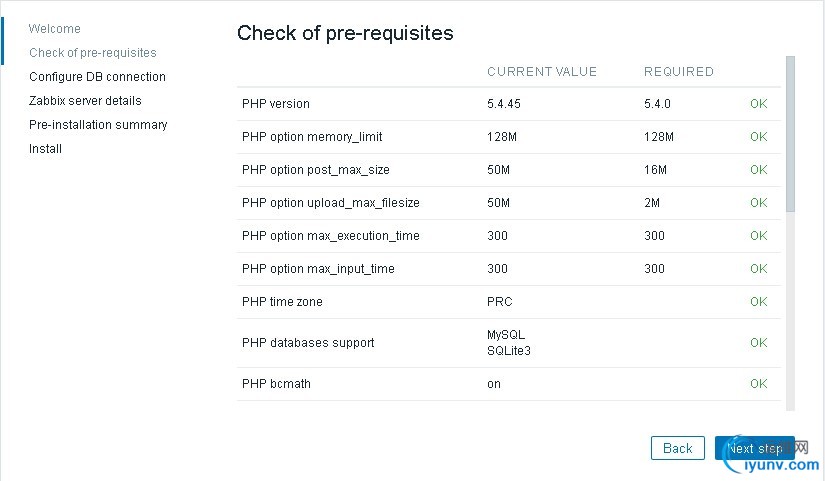Click the Next step button
The image size is (825, 481).
(754, 448)
